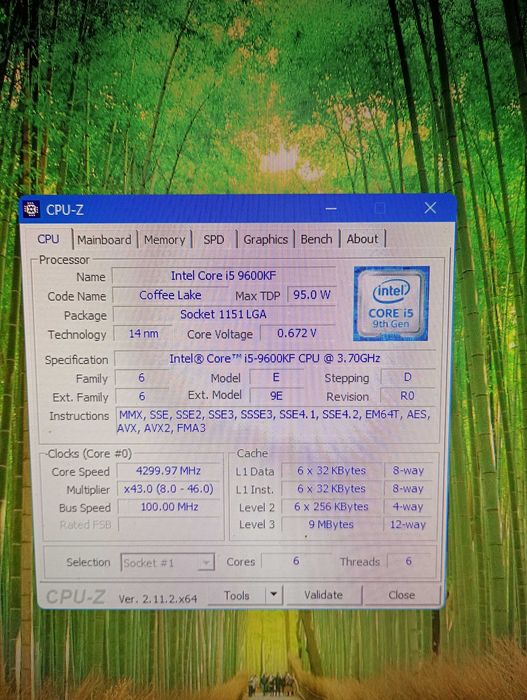Viewport: 527px width, 700px height.
Task: Click the 12-way Level 3 associativity value
Action: pos(408,525)
